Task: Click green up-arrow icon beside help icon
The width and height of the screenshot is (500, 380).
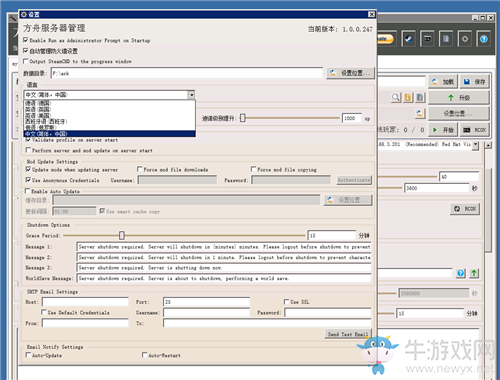Action: coord(474,273)
